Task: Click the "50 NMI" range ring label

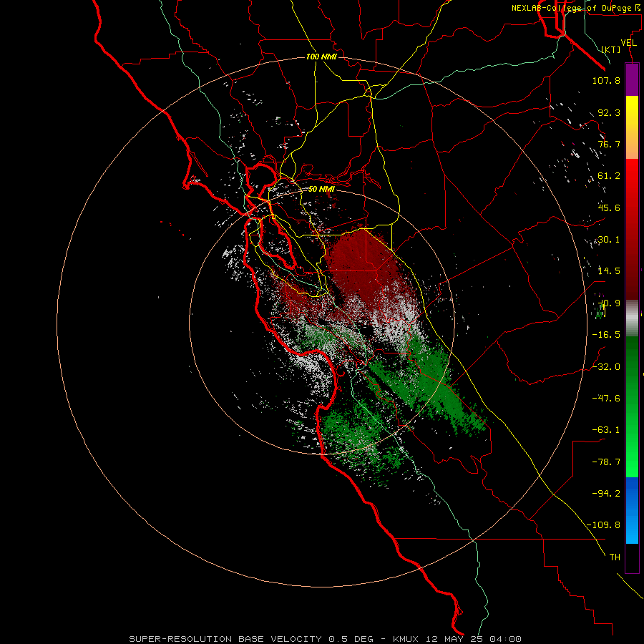Action: (321, 189)
